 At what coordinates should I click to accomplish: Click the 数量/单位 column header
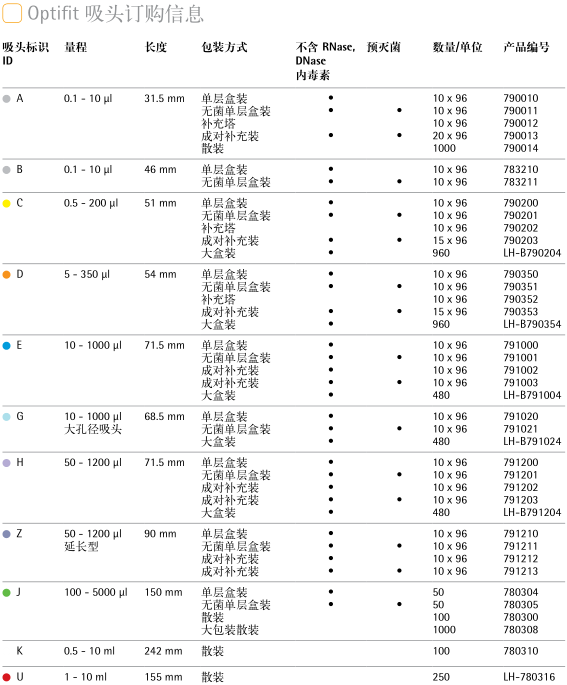point(457,47)
